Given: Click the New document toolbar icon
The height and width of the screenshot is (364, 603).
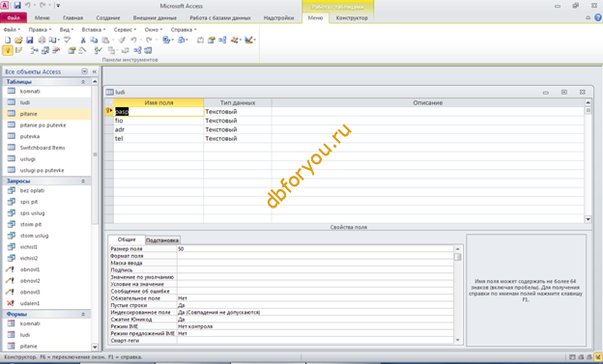Looking at the screenshot, I should click(x=8, y=40).
